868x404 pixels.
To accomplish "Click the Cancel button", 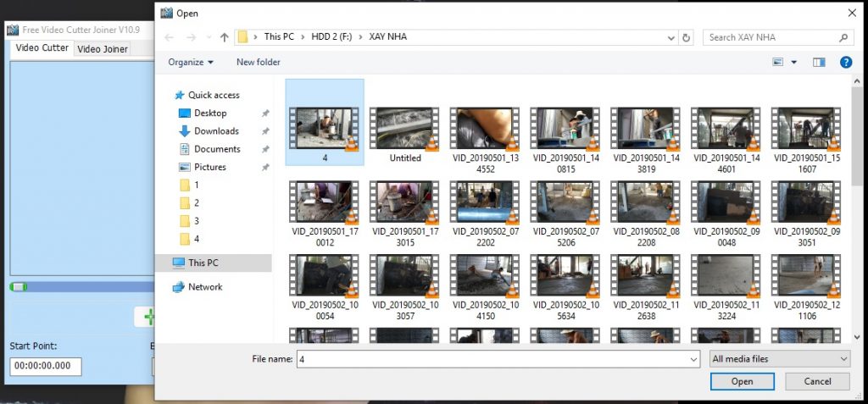I will pyautogui.click(x=818, y=381).
